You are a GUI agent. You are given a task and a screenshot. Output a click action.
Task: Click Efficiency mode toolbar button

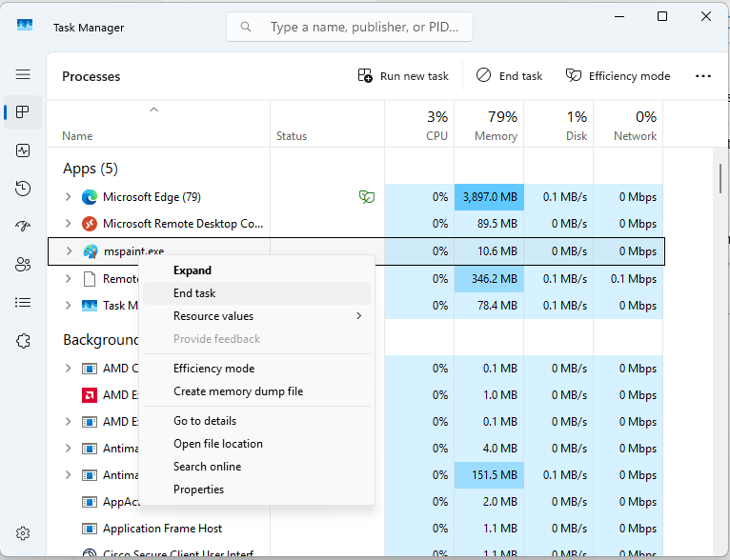coord(618,76)
